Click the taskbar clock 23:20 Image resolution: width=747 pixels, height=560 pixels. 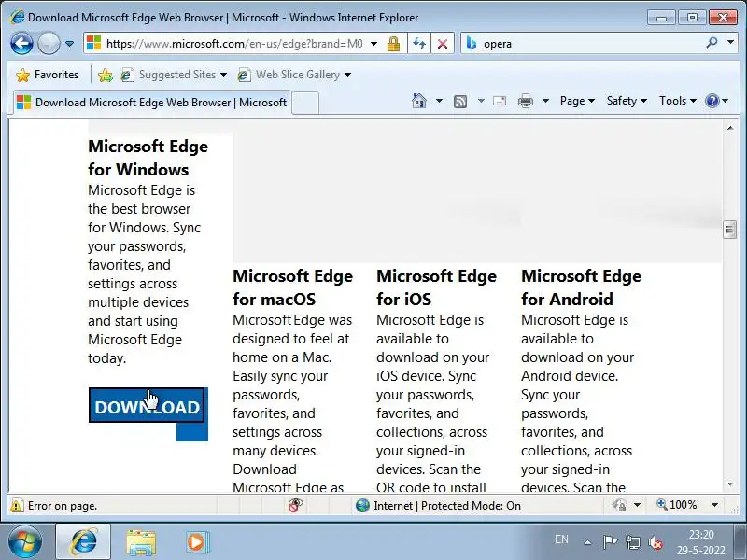click(701, 535)
